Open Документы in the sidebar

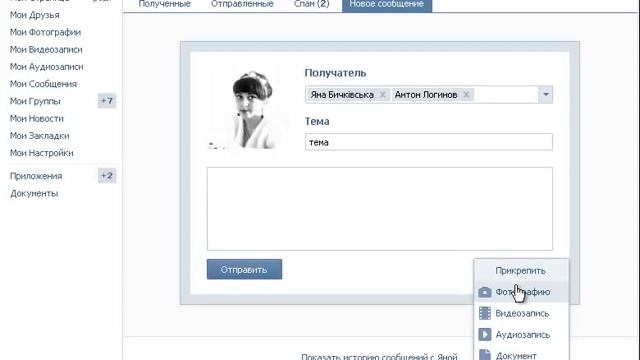[34, 193]
